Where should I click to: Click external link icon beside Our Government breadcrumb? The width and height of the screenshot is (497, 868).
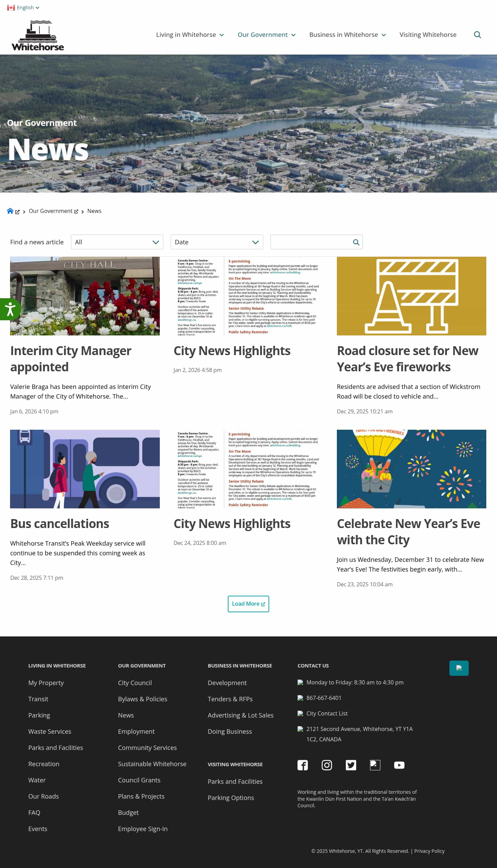[76, 212]
